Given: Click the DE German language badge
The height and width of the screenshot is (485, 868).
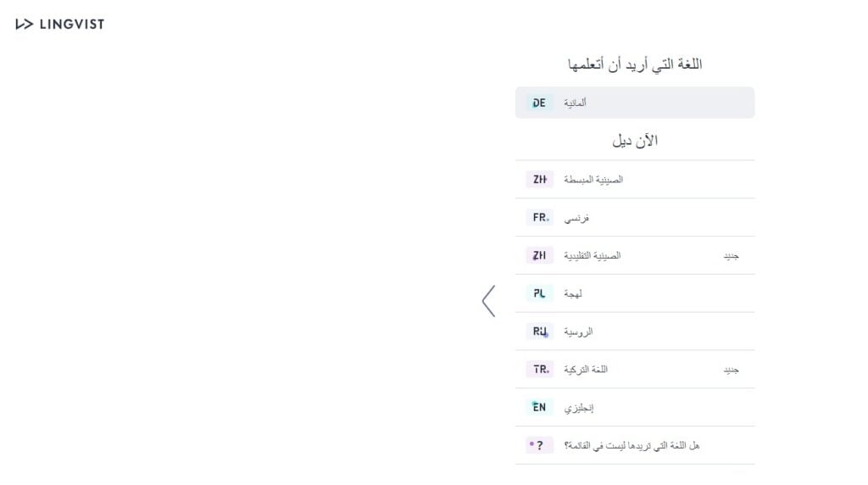Looking at the screenshot, I should (x=539, y=103).
